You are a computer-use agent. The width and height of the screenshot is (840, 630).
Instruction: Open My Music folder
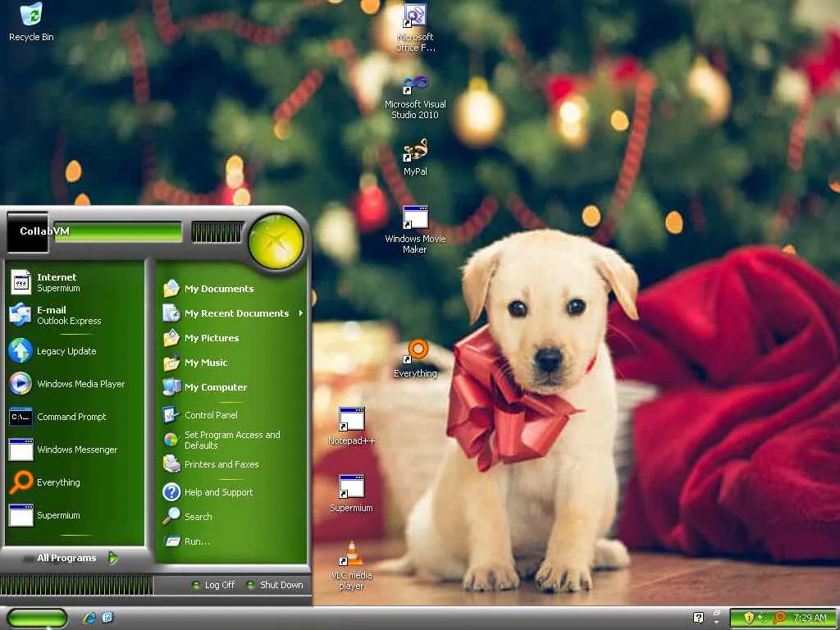232,363
